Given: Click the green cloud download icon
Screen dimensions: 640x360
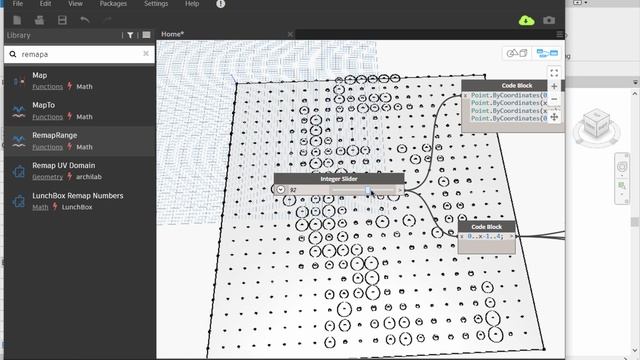Looking at the screenshot, I should [527, 20].
